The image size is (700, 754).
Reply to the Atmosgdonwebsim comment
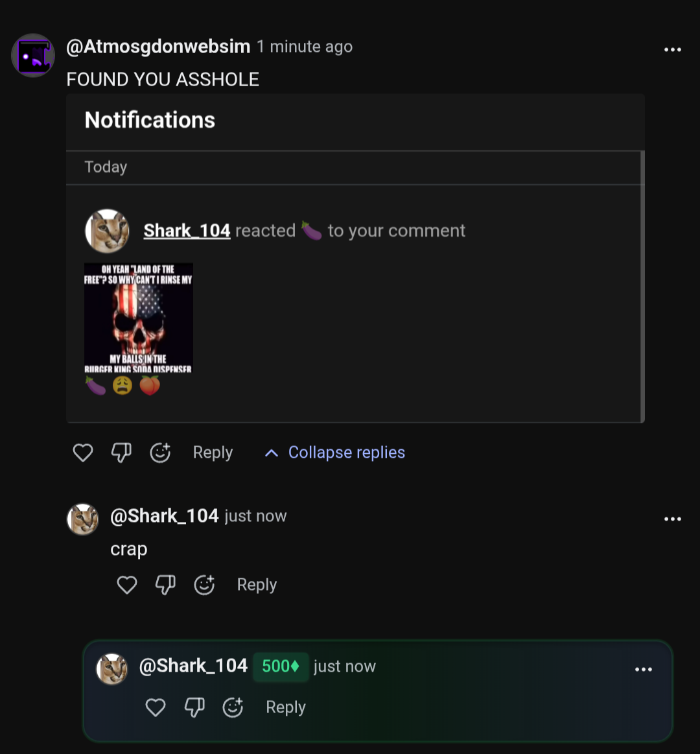[213, 453]
